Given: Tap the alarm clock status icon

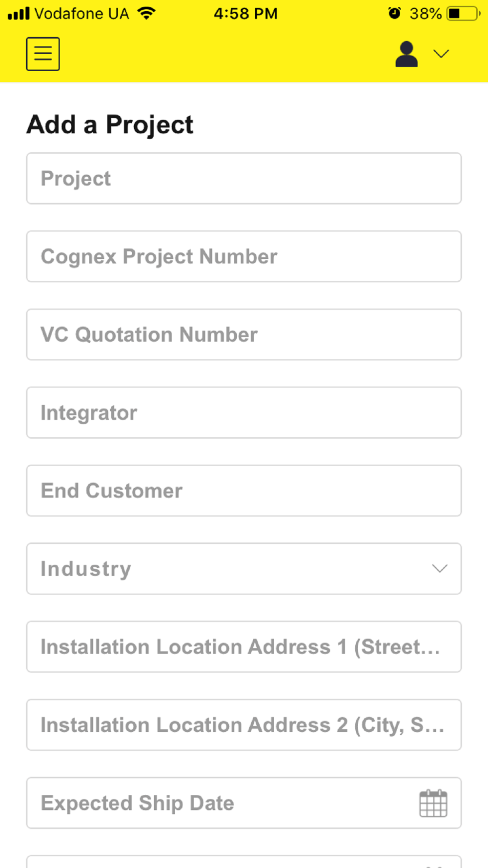Looking at the screenshot, I should click(x=394, y=13).
